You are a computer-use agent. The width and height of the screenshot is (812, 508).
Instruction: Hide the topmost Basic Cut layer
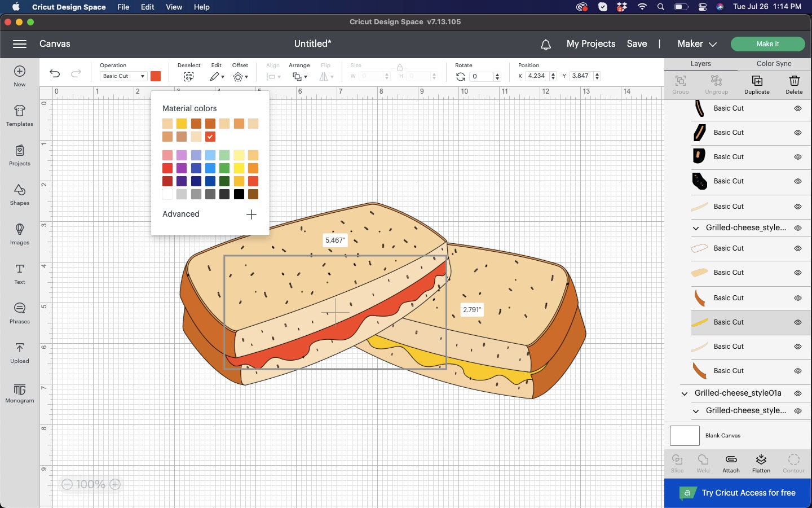(x=797, y=108)
